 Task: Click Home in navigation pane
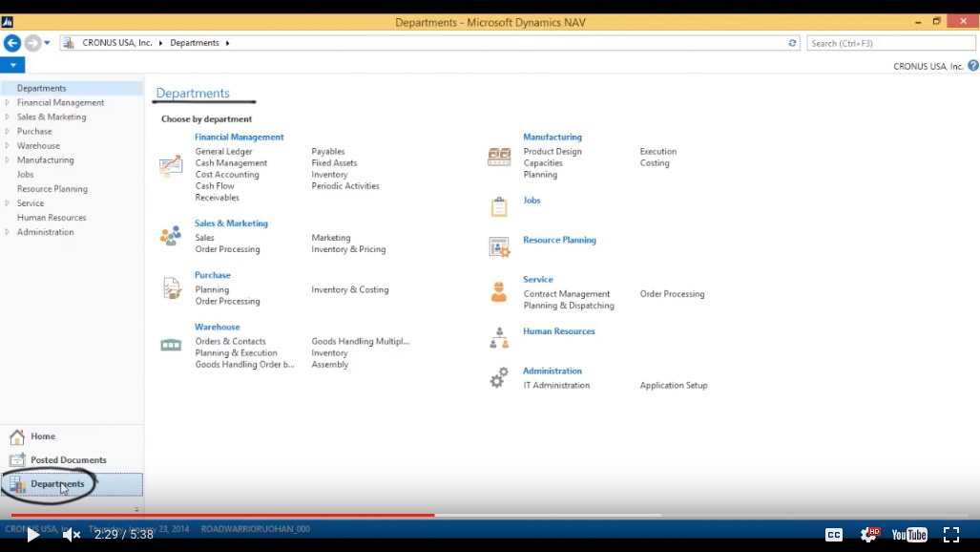(x=43, y=436)
